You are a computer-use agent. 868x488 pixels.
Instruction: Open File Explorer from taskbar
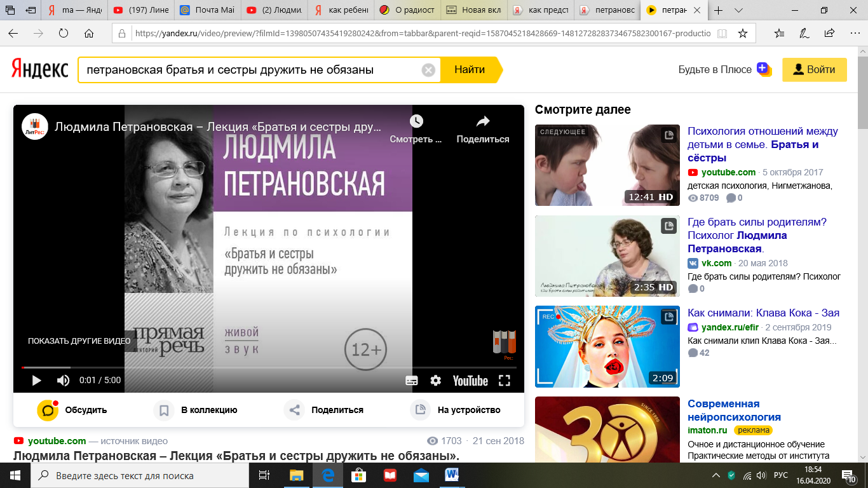pyautogui.click(x=297, y=475)
